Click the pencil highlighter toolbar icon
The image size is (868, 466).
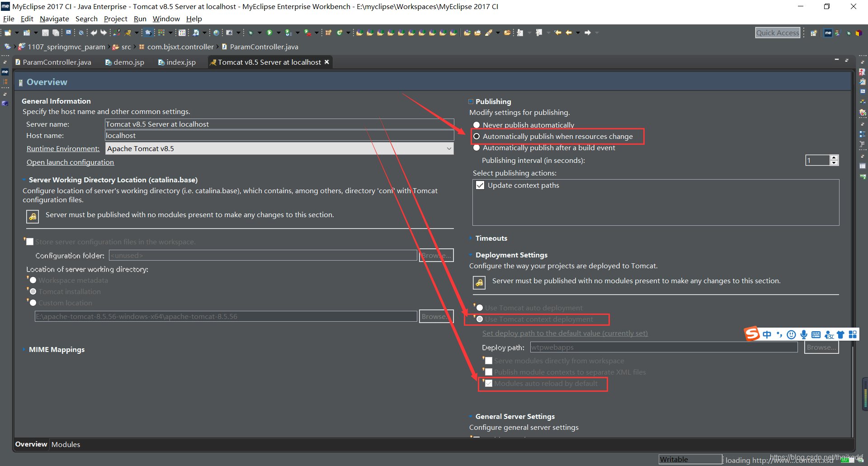pos(488,33)
